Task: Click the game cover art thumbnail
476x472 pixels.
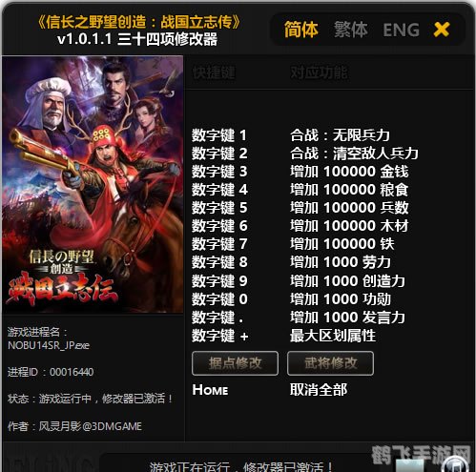Action: click(93, 184)
